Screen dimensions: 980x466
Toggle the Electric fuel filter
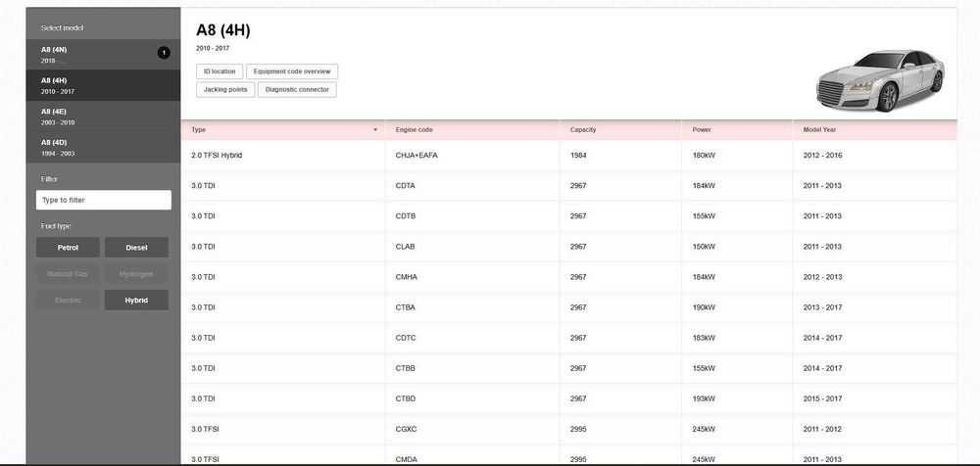pos(68,300)
